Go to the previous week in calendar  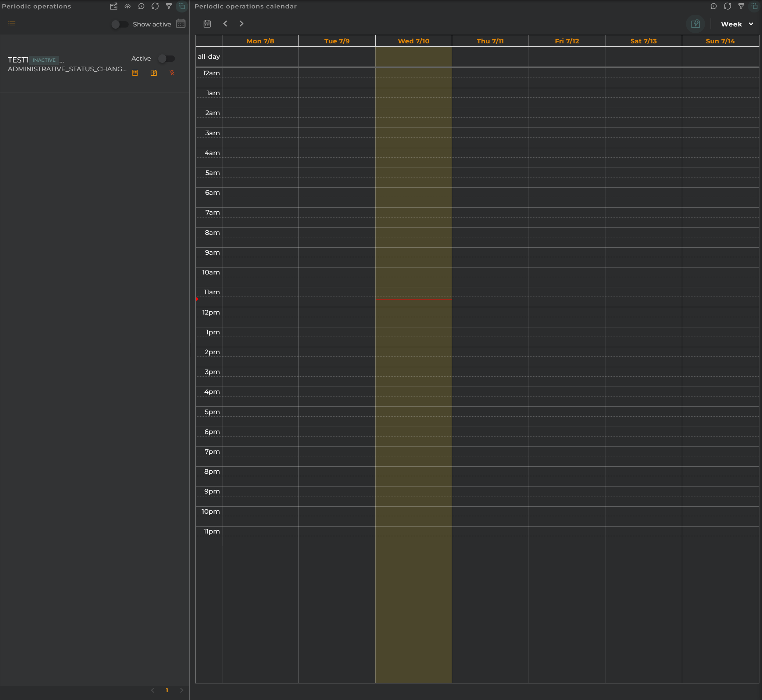(225, 24)
